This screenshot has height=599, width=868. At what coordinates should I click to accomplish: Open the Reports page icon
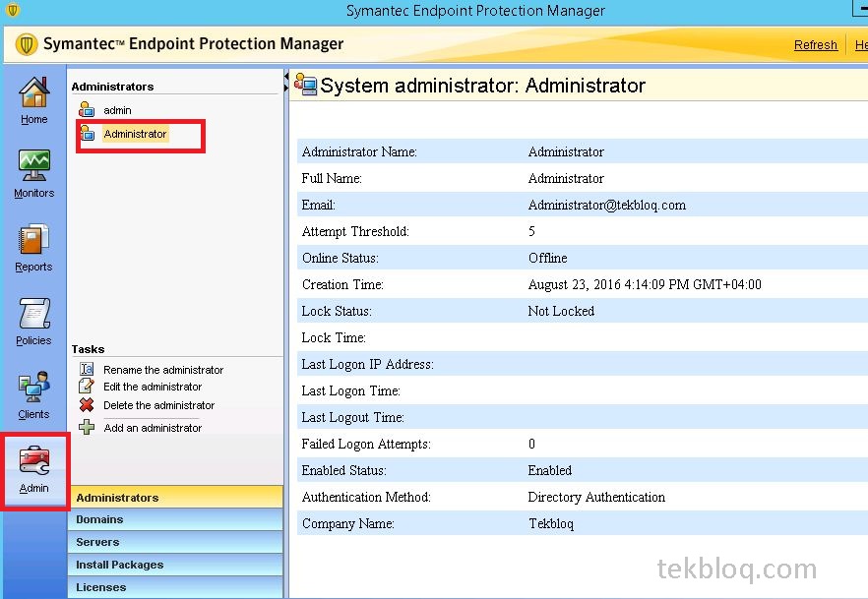tap(33, 239)
